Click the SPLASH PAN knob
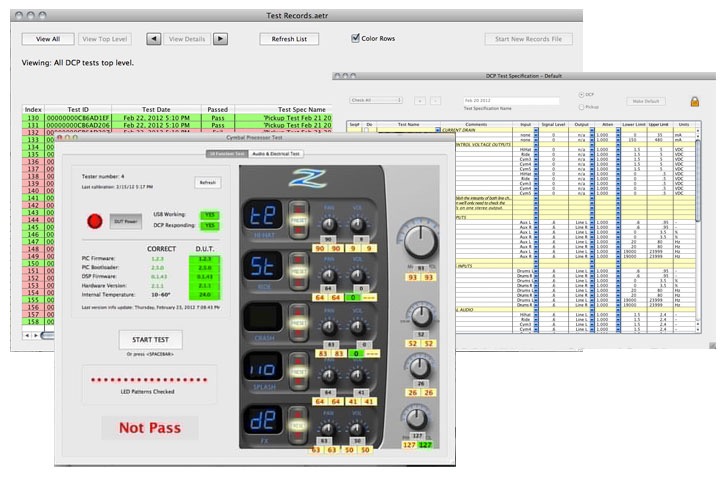This screenshot has height=477, width=726. tap(329, 376)
